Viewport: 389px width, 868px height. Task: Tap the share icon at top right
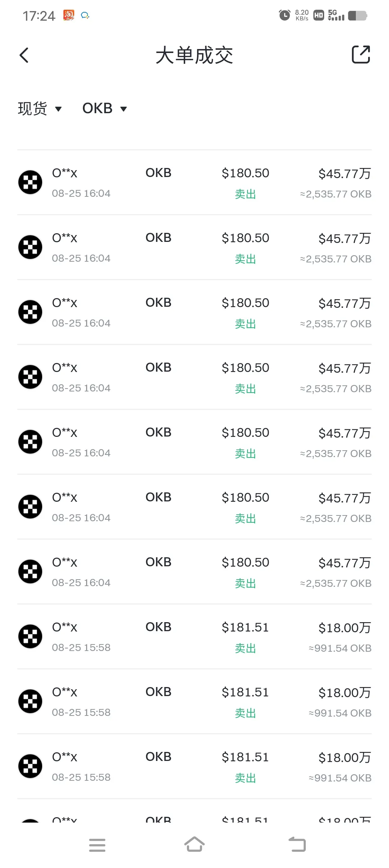361,55
